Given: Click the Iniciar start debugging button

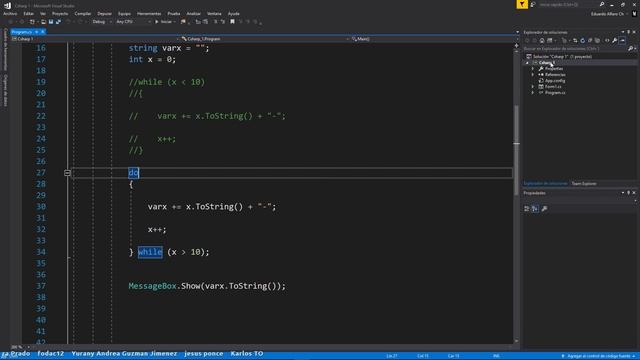Looking at the screenshot, I should 163,22.
